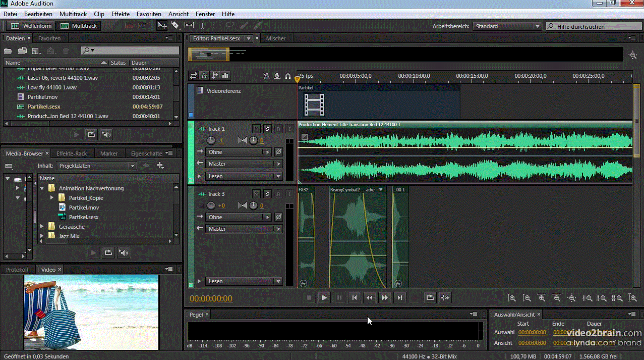The image size is (644, 360).
Task: Show Effects (fx) section in editor
Action: [x=204, y=76]
